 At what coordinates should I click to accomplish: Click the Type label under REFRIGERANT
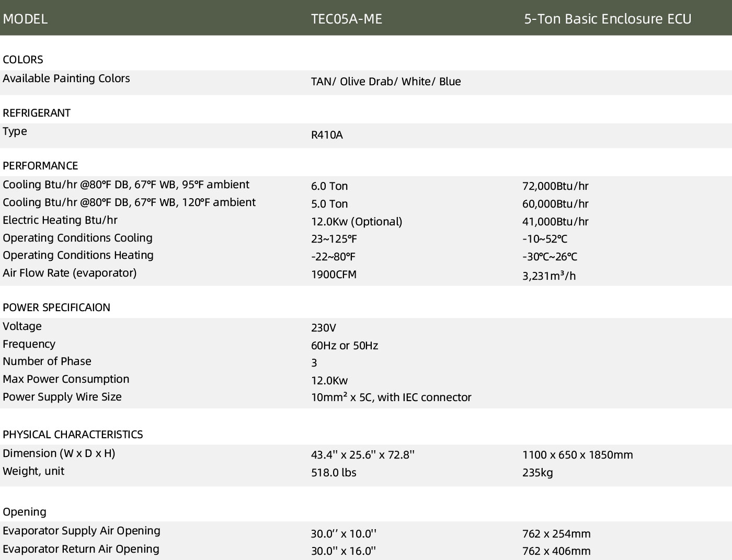tap(15, 131)
